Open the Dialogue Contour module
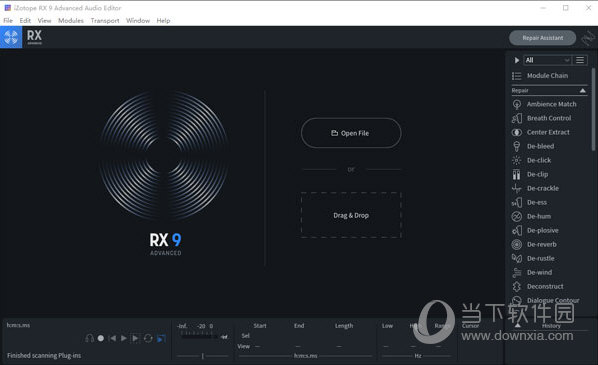 553,300
